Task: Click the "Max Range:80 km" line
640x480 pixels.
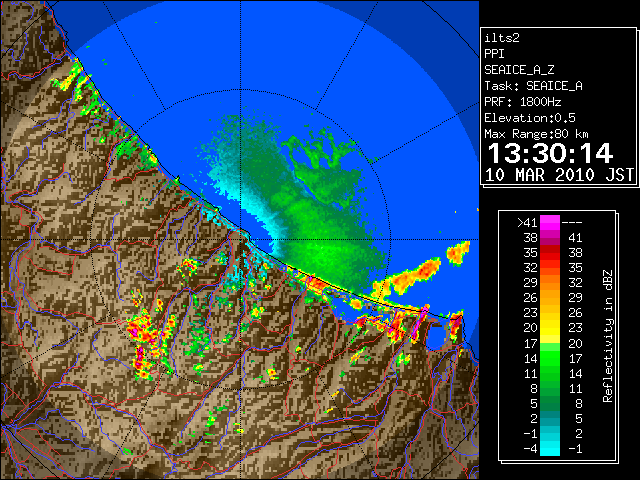Action: coord(536,134)
